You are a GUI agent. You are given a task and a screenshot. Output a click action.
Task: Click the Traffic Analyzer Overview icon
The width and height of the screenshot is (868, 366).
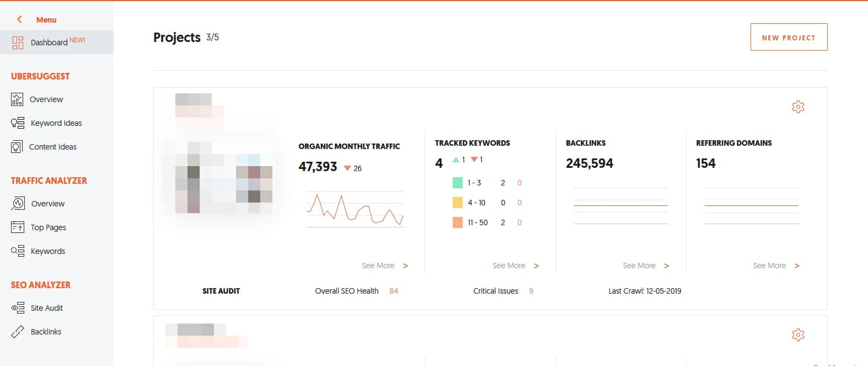18,204
